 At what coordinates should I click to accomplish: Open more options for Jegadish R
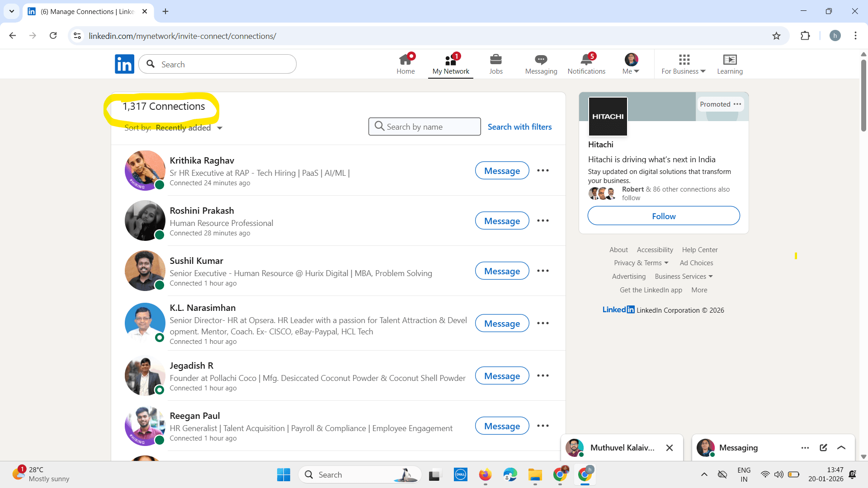click(542, 375)
